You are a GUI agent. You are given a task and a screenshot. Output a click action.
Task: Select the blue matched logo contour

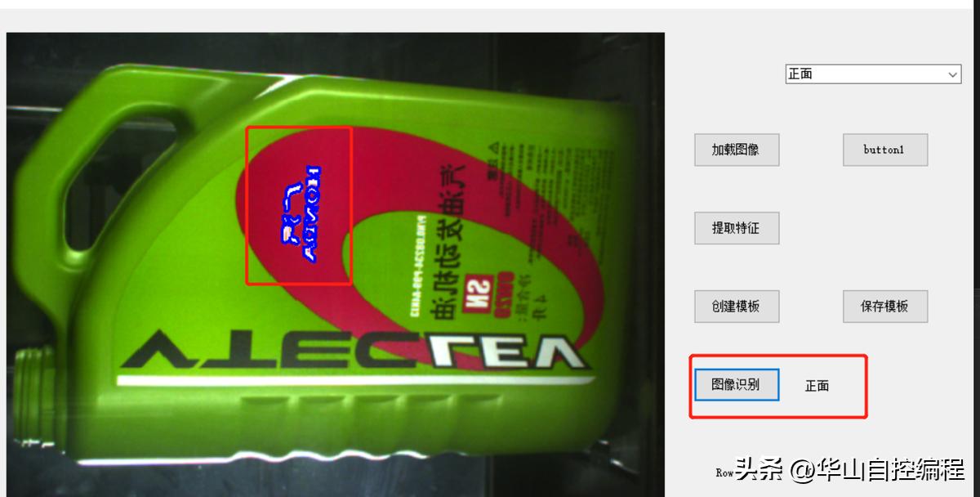[x=301, y=212]
